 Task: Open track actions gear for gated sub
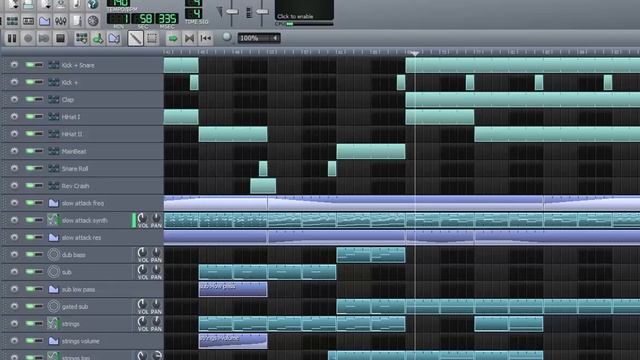14,306
